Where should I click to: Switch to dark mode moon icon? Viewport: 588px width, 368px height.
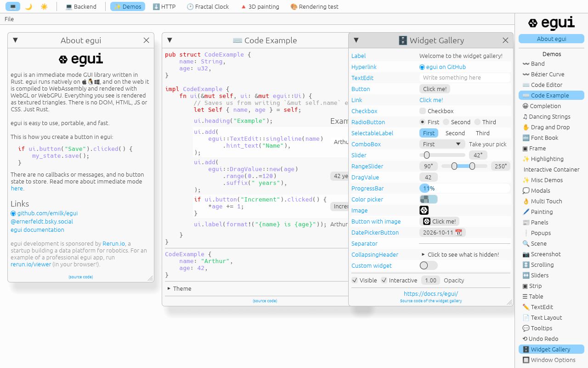point(28,6)
